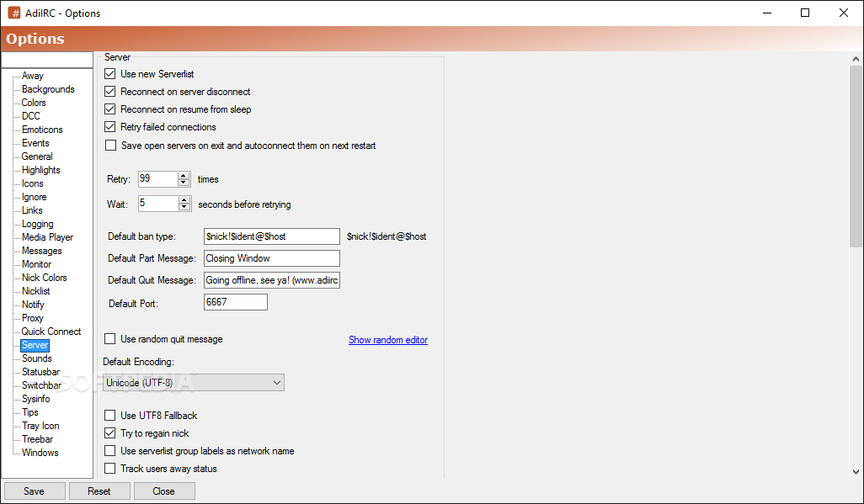This screenshot has width=864, height=504.
Task: Decrease the Retry times value
Action: point(184,183)
